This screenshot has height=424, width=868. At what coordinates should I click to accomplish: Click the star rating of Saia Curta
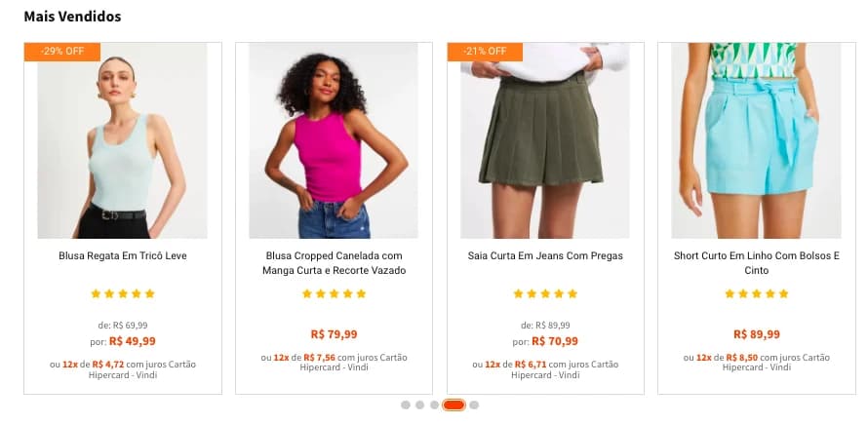545,294
